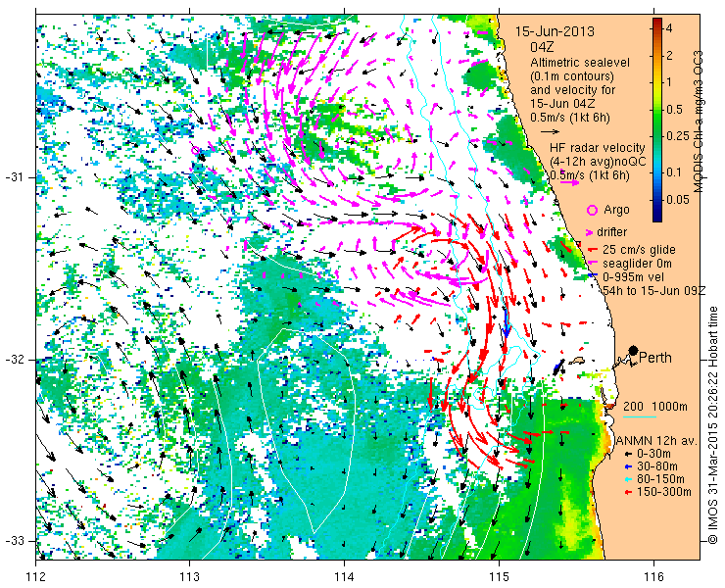Click the black altimetric velocity scale arrow
The image size is (725, 588).
pos(551,132)
